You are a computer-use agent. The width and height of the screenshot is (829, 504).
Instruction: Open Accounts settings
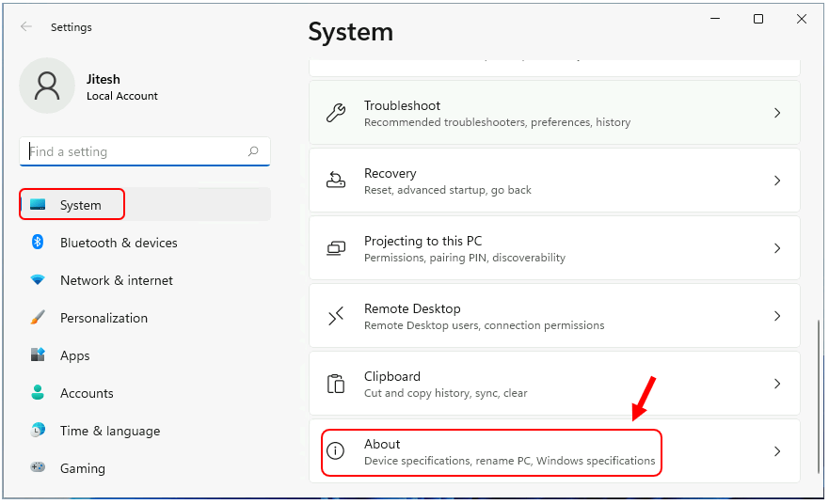tap(145, 392)
